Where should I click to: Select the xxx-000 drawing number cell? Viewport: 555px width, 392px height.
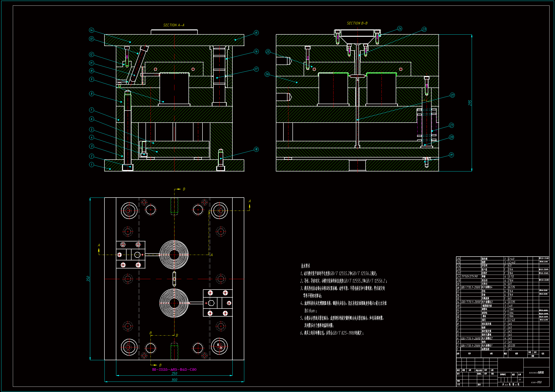(x=536, y=382)
